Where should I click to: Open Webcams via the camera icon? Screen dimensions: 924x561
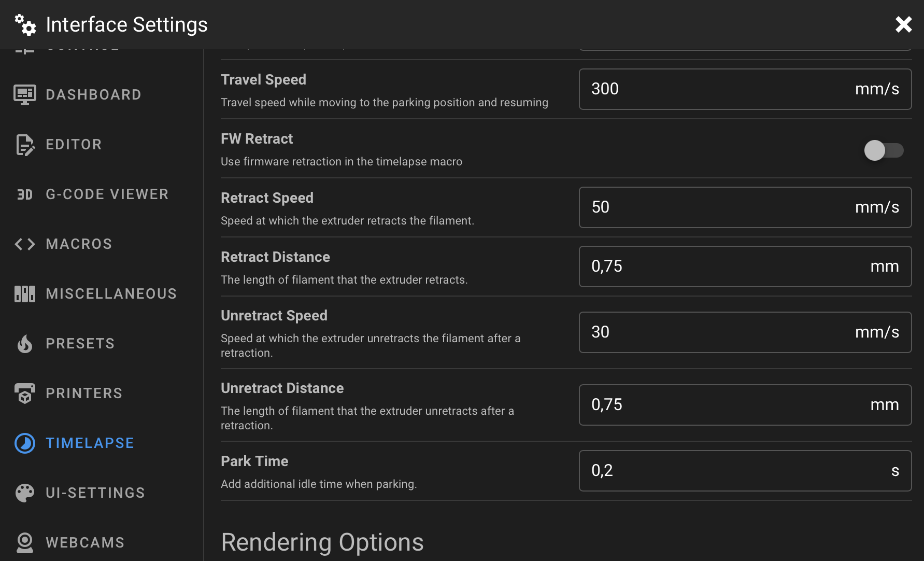pyautogui.click(x=24, y=542)
